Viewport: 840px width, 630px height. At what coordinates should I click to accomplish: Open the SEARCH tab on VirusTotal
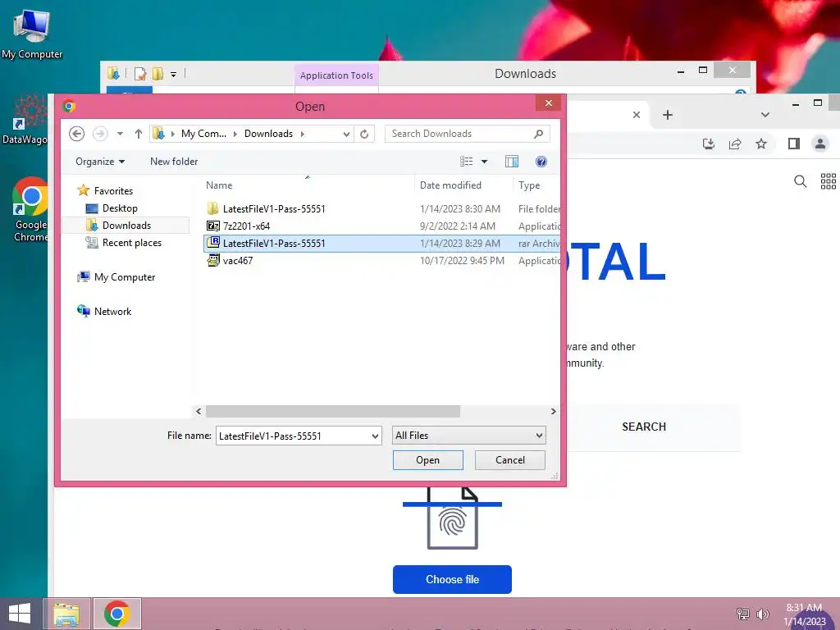644,427
